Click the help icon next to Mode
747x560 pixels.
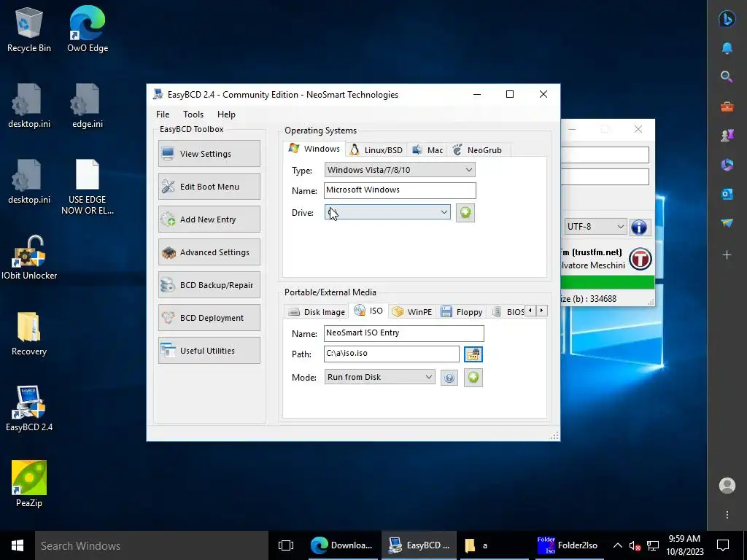(x=449, y=378)
